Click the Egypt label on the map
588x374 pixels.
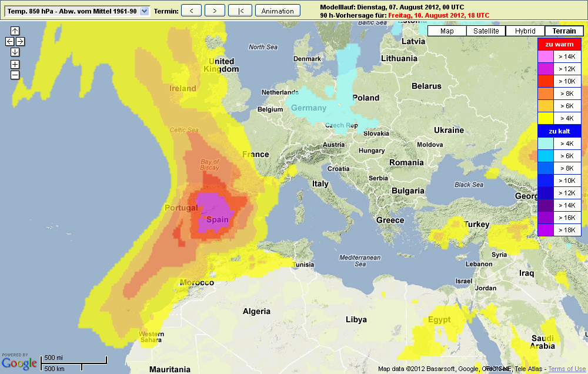[x=439, y=320]
